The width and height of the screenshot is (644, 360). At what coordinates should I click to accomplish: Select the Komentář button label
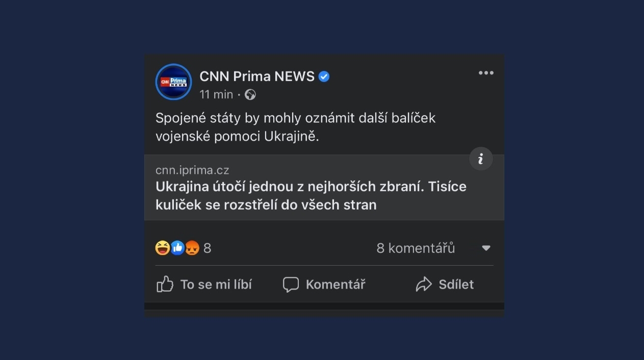pyautogui.click(x=336, y=285)
